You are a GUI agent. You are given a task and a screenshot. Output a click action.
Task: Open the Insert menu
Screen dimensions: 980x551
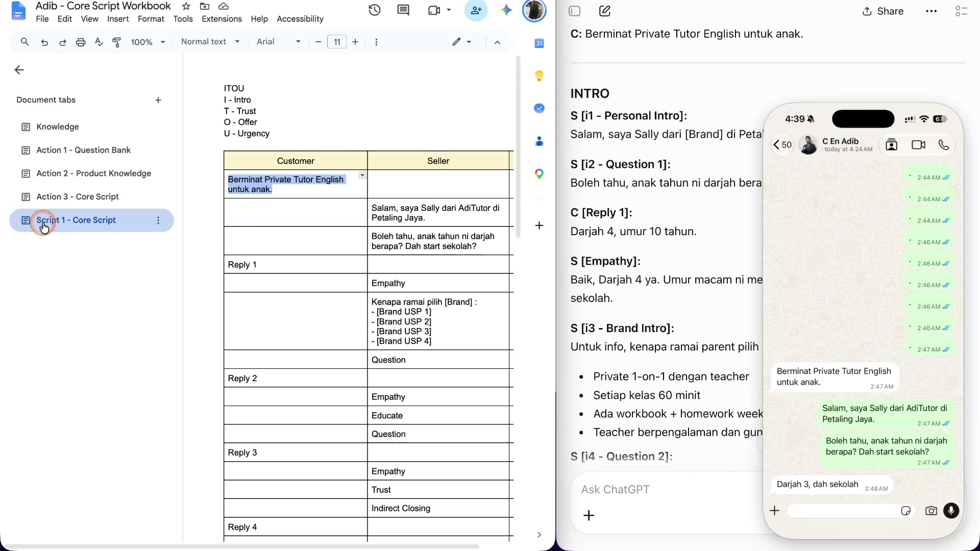pyautogui.click(x=118, y=19)
